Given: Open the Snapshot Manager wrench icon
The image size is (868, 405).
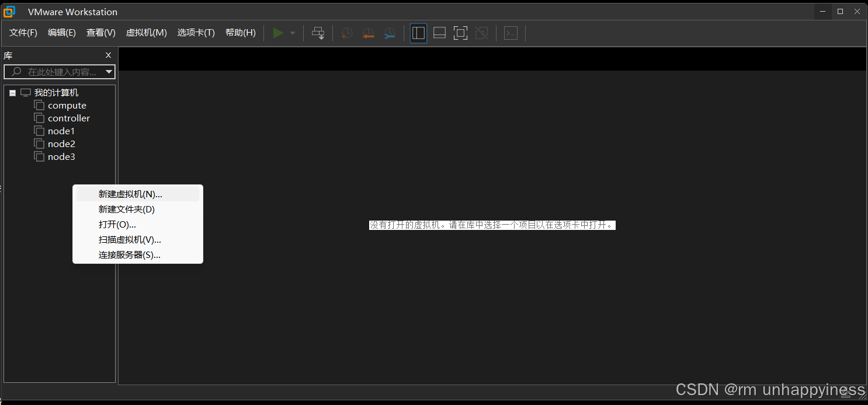Looking at the screenshot, I should tap(389, 33).
